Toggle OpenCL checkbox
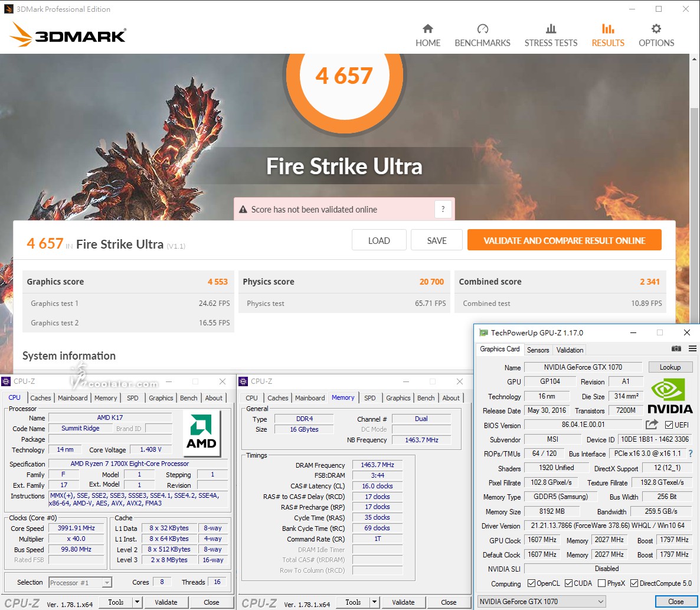The height and width of the screenshot is (610, 700). pos(531,583)
